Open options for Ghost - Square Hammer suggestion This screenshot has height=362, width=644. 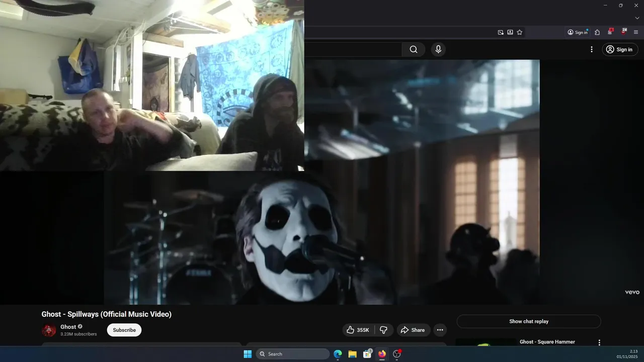599,342
